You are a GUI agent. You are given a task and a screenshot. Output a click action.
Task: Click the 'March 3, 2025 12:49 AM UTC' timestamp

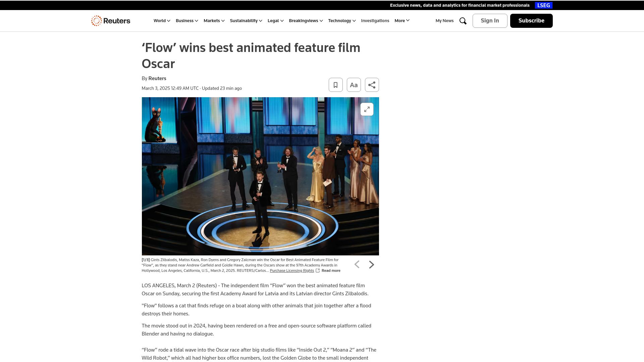pos(170,88)
